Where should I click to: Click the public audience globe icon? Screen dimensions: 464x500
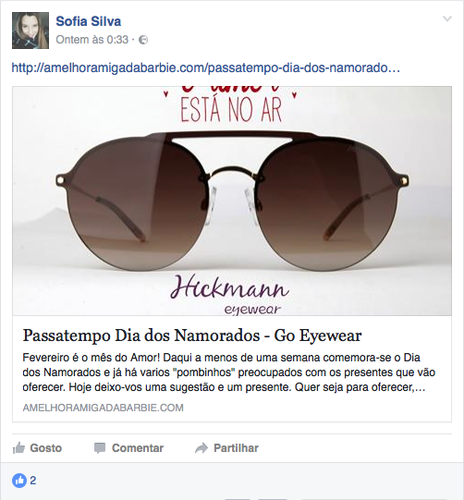[x=143, y=40]
